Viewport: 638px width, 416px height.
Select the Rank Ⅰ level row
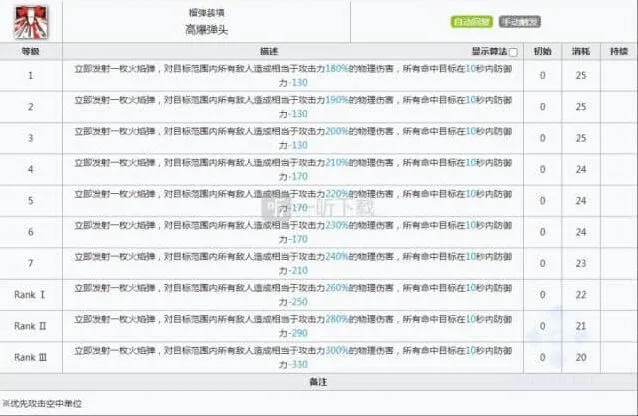(30, 294)
